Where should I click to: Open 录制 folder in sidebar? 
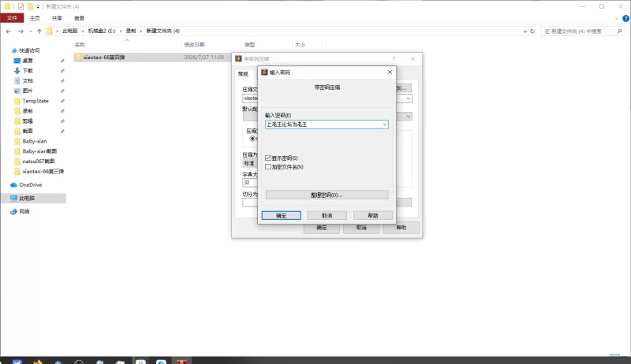[28, 111]
